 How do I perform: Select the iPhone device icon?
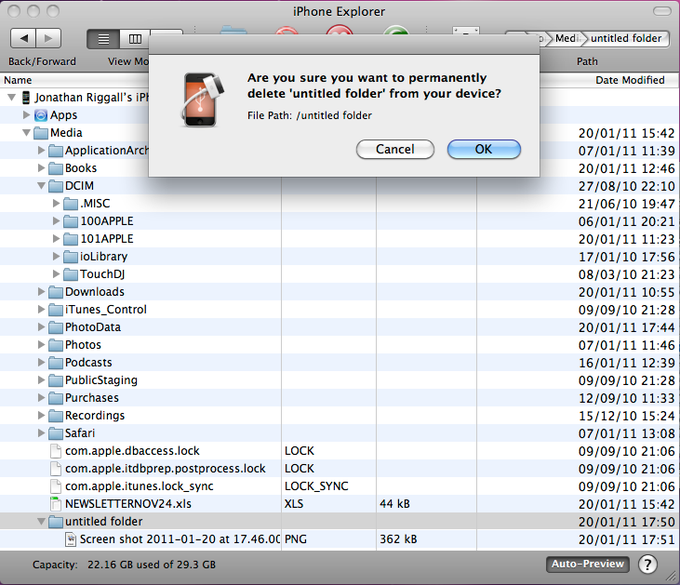coord(26,98)
